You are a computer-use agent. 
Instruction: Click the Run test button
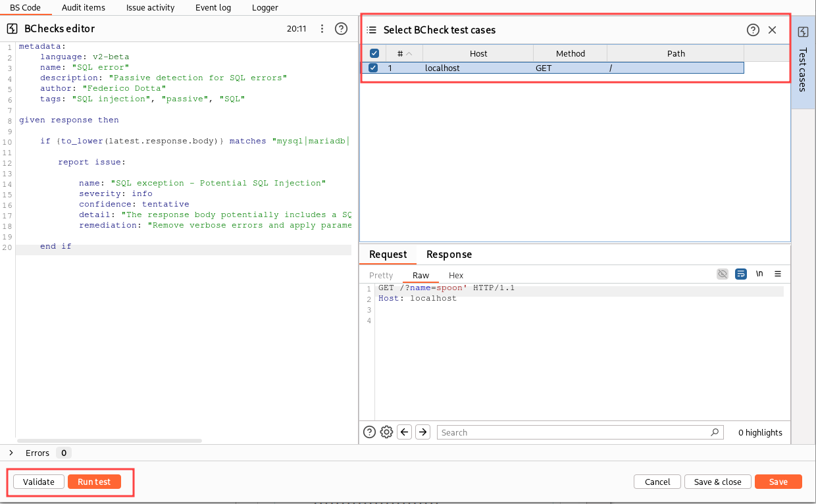(94, 482)
